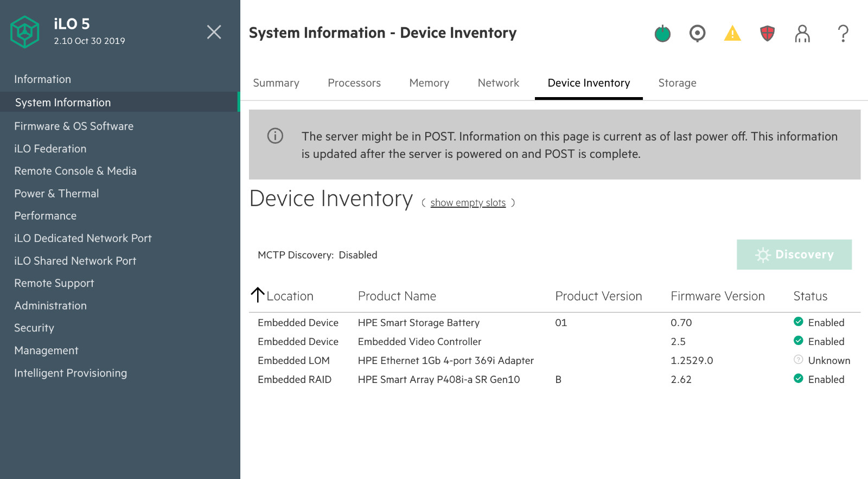The height and width of the screenshot is (479, 868).
Task: Open Administration in the sidebar
Action: (50, 305)
